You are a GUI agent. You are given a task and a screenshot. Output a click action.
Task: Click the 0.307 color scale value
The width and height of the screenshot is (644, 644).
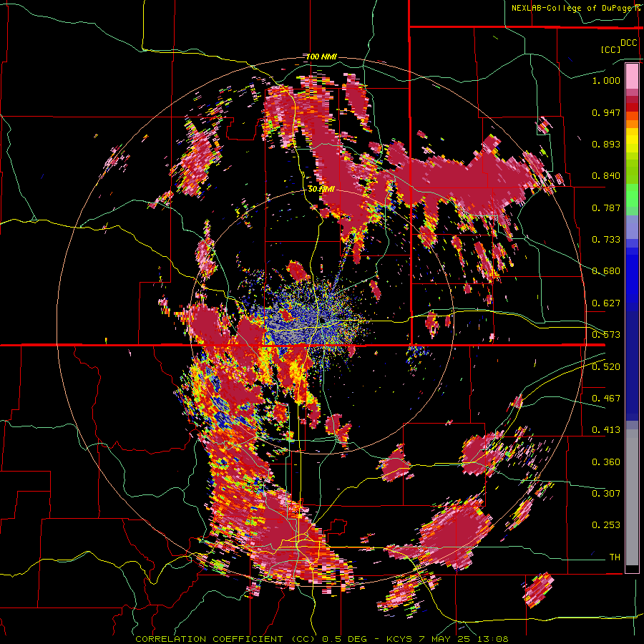pyautogui.click(x=606, y=494)
